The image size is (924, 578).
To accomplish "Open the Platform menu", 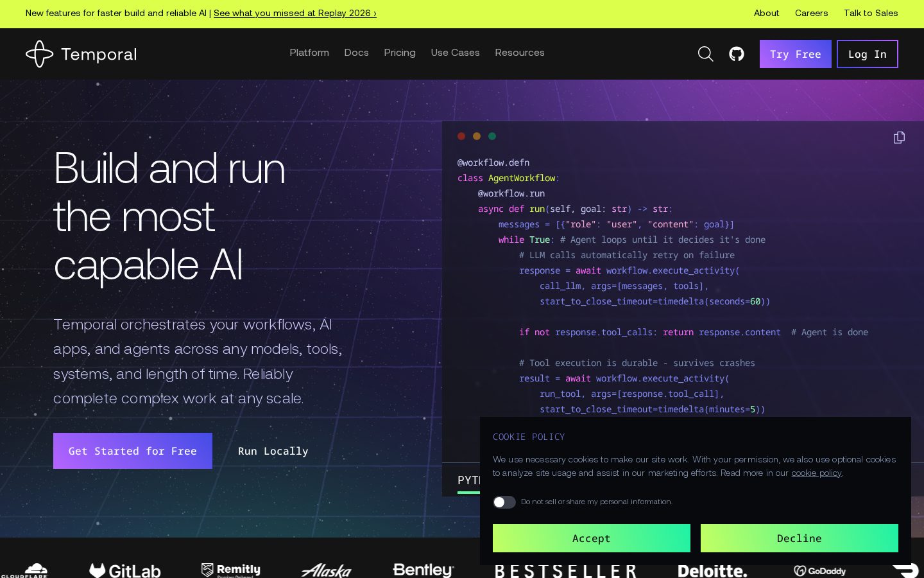I will coord(309,53).
